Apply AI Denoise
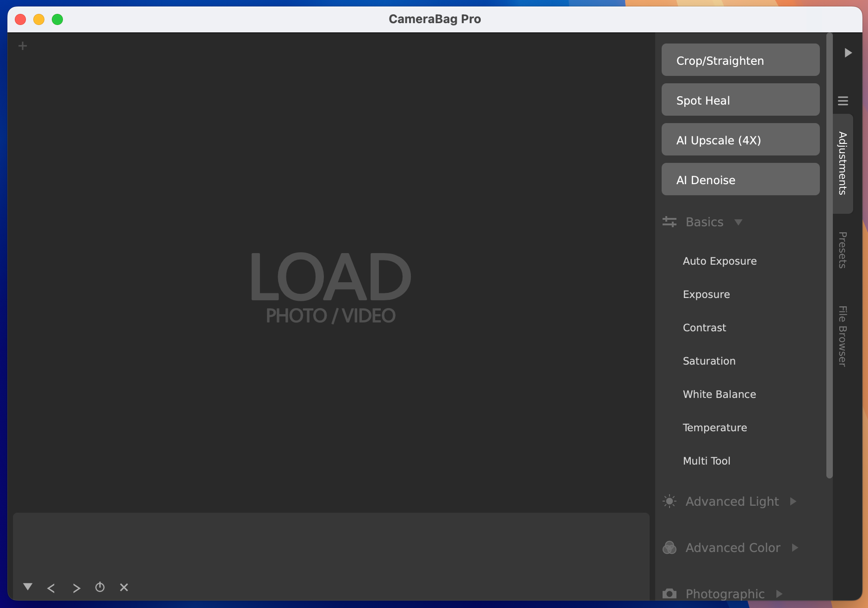868x608 pixels. click(740, 180)
